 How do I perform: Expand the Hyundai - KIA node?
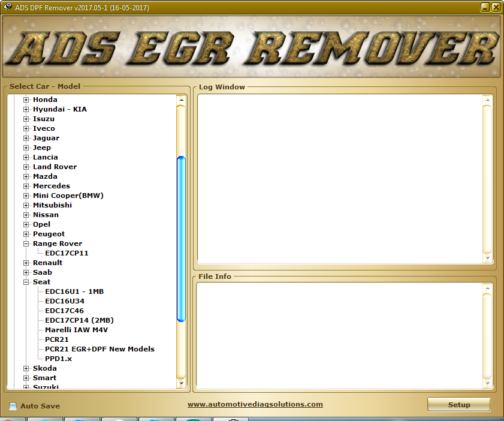[26, 109]
